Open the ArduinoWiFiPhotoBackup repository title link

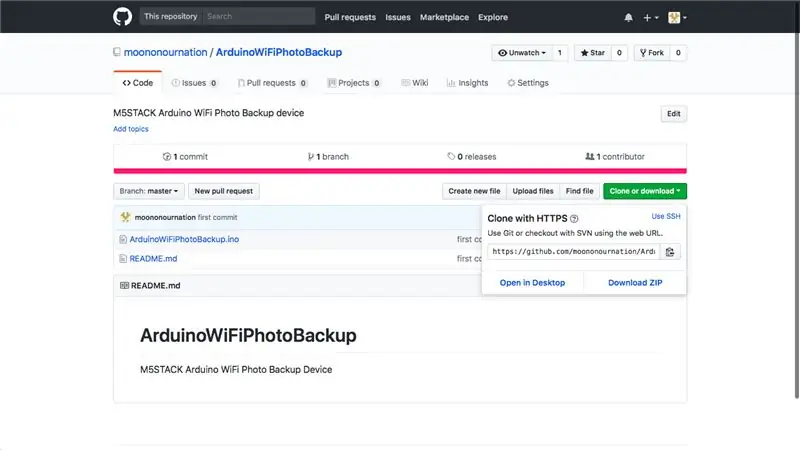click(x=279, y=52)
